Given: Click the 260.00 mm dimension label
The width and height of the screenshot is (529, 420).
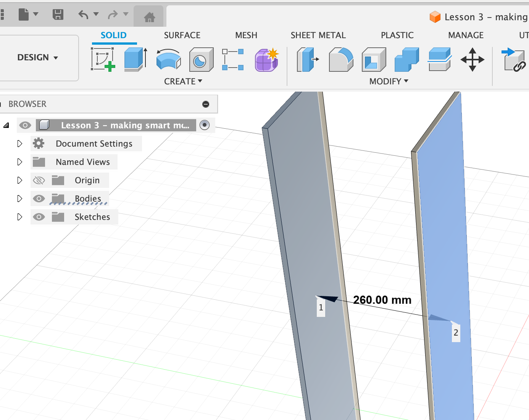Looking at the screenshot, I should [x=382, y=300].
